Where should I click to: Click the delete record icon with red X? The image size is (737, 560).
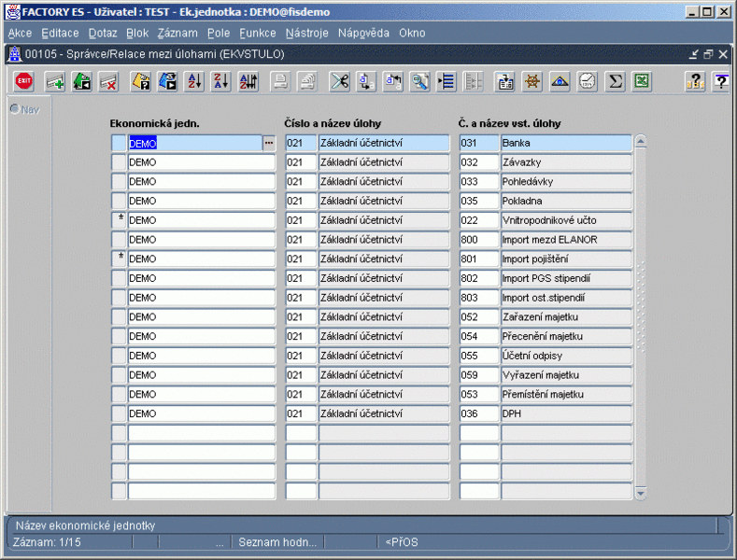point(107,82)
